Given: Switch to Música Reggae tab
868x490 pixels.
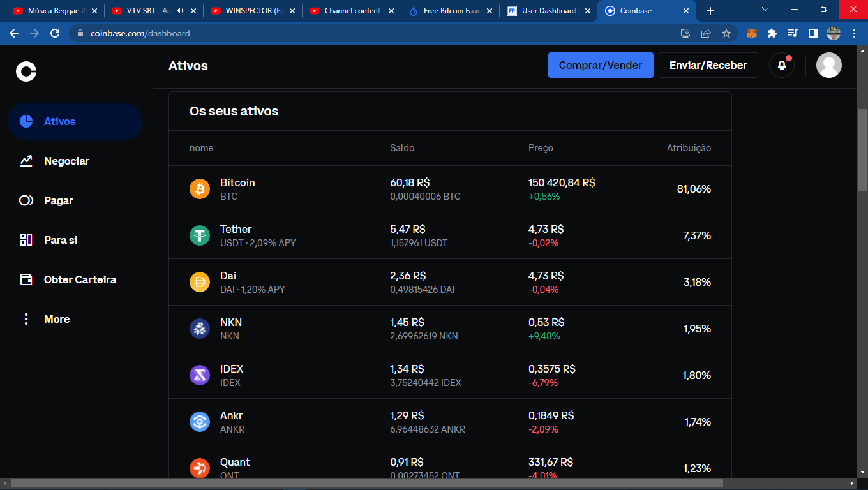Looking at the screenshot, I should point(56,11).
